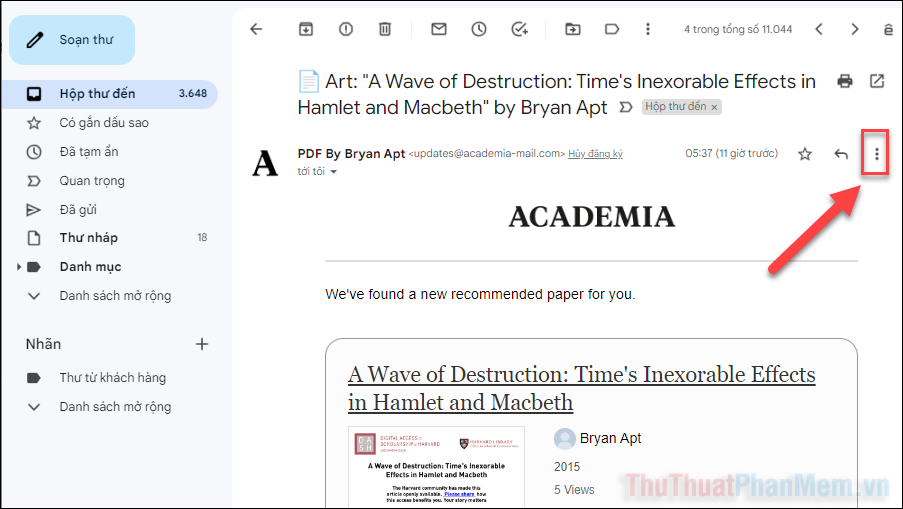Snooze the email with the clock icon
903x509 pixels.
tap(479, 29)
